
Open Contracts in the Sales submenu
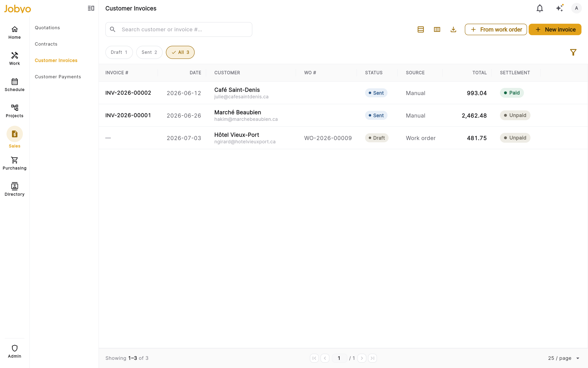click(46, 44)
